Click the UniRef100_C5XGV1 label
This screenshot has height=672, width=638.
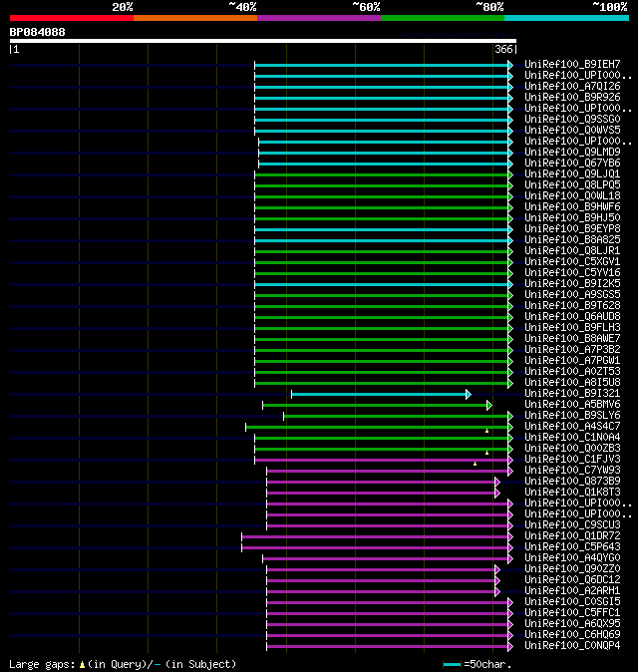tap(572, 262)
